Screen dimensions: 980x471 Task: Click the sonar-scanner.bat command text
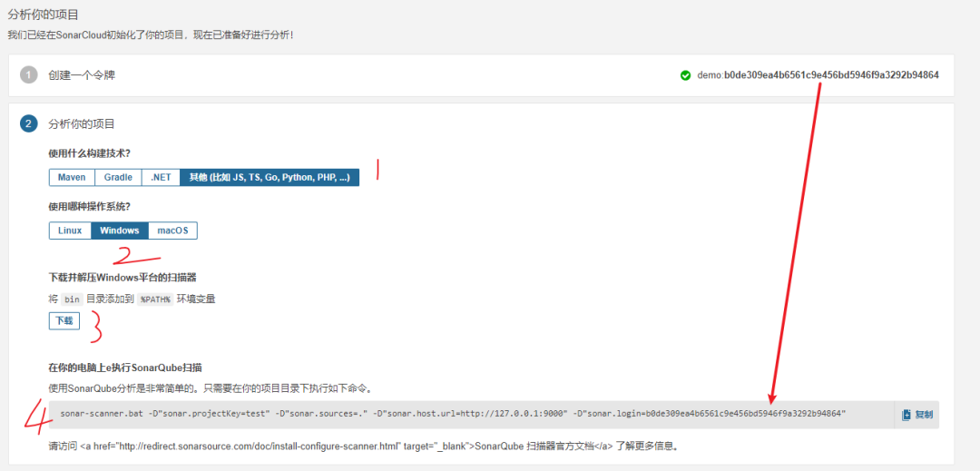tap(453, 414)
